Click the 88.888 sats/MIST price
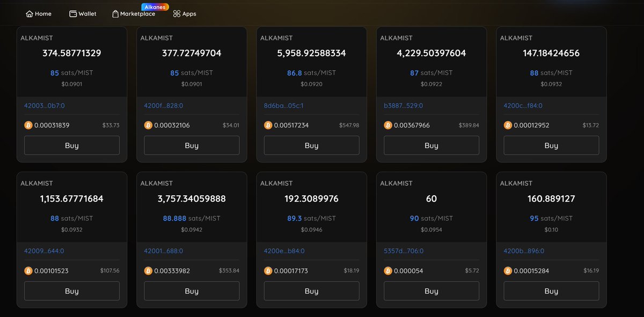The image size is (644, 317). tap(192, 218)
